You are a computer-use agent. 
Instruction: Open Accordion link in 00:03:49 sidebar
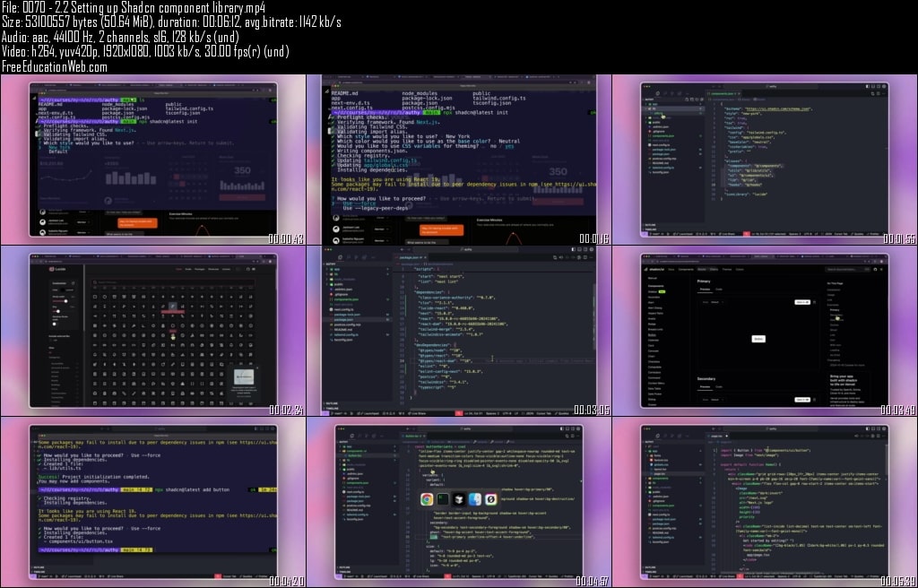654,297
